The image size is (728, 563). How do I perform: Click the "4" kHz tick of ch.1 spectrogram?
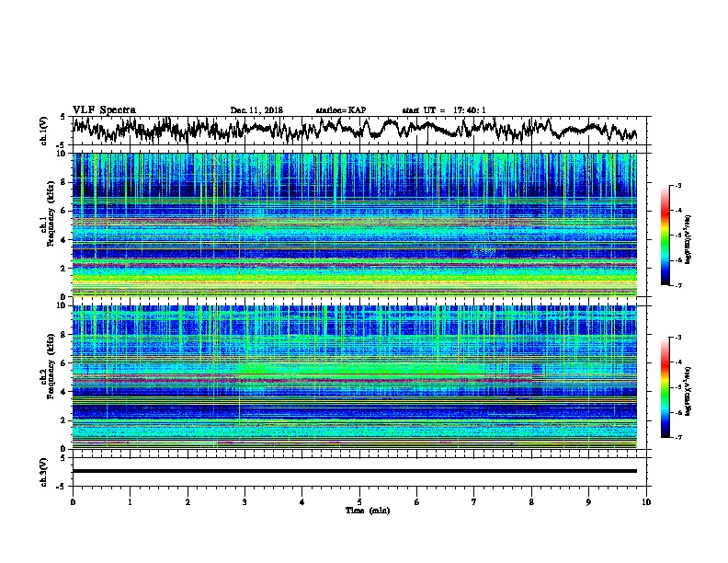click(x=63, y=240)
